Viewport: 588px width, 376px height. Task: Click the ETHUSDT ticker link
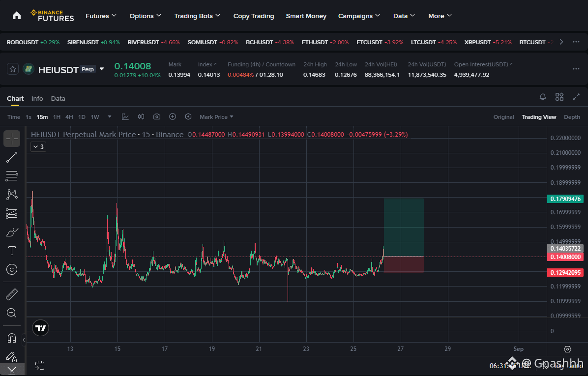(x=315, y=42)
